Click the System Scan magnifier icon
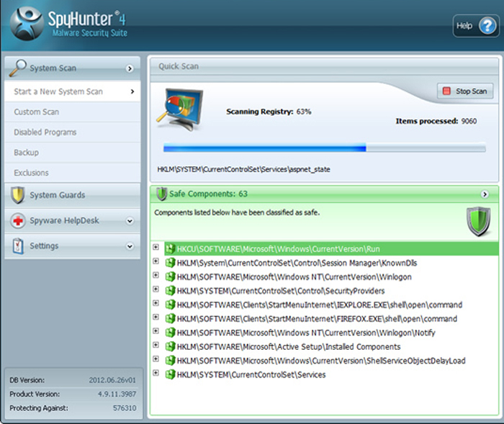This screenshot has width=504, height=424. tap(17, 68)
